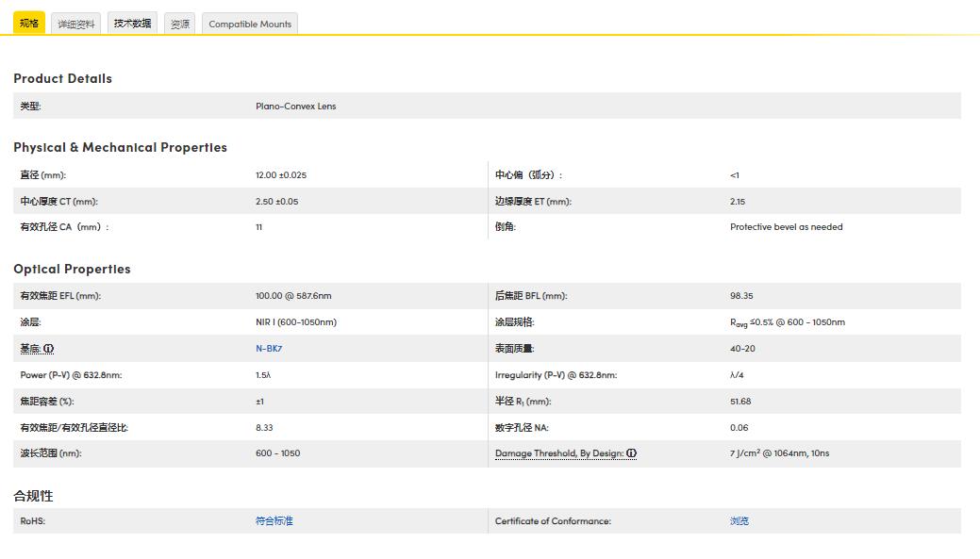Screen dimensions: 980x559
Task: Click the 合规性 section heading
Action: point(33,496)
